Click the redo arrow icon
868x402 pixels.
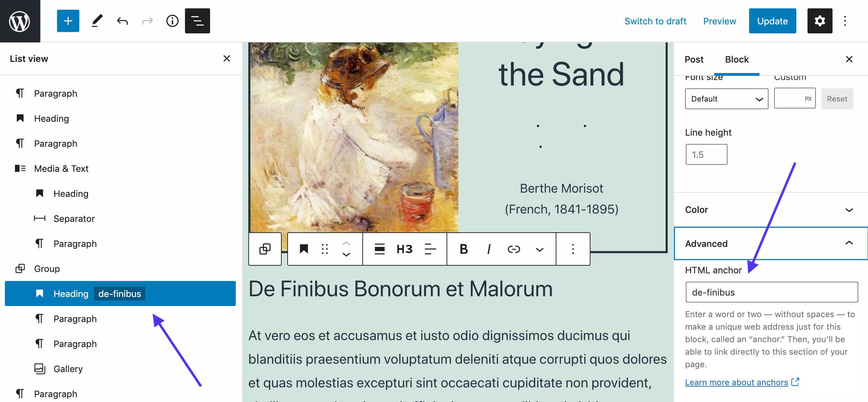147,21
